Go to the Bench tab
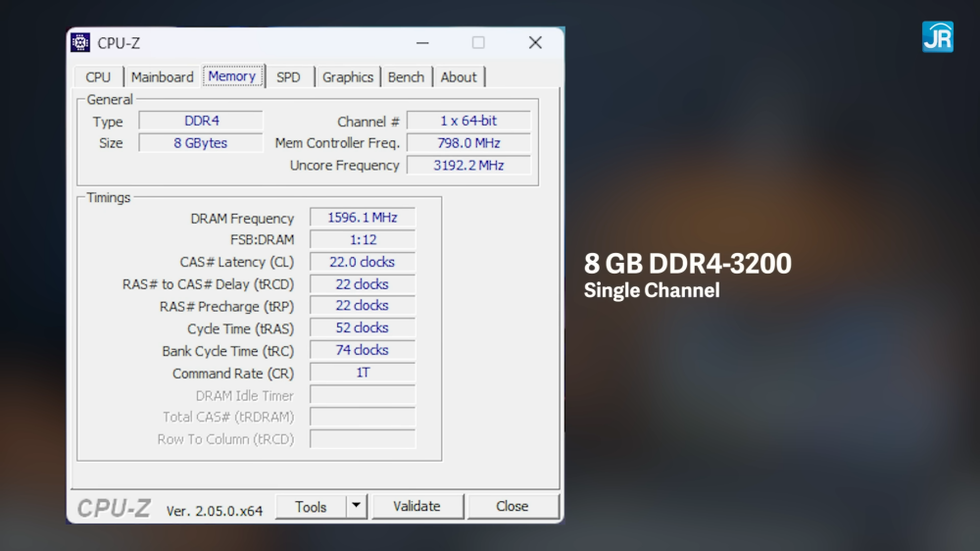The width and height of the screenshot is (980, 551). point(406,77)
